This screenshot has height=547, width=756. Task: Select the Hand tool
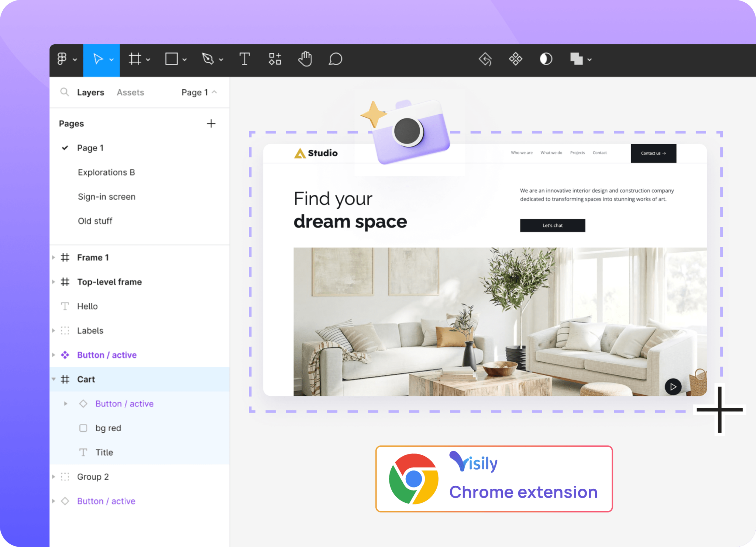coord(305,59)
